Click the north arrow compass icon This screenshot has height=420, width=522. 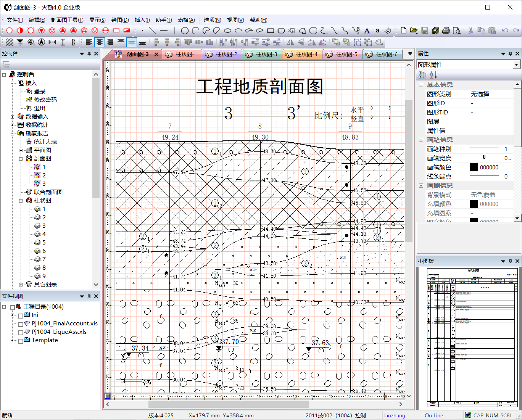[41, 42]
